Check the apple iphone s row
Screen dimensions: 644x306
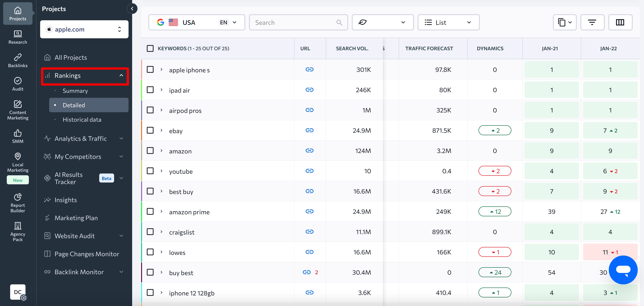[150, 69]
